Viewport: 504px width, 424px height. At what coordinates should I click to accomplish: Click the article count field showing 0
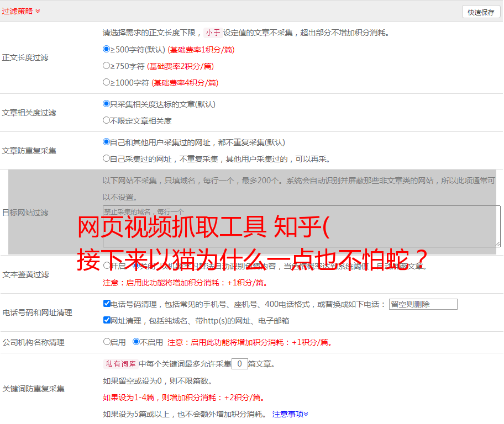(x=239, y=364)
